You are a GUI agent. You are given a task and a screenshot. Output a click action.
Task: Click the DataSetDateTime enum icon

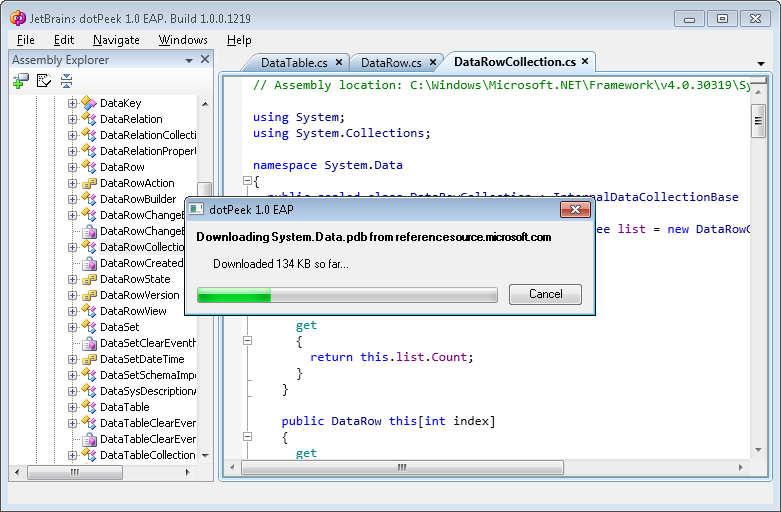click(89, 359)
